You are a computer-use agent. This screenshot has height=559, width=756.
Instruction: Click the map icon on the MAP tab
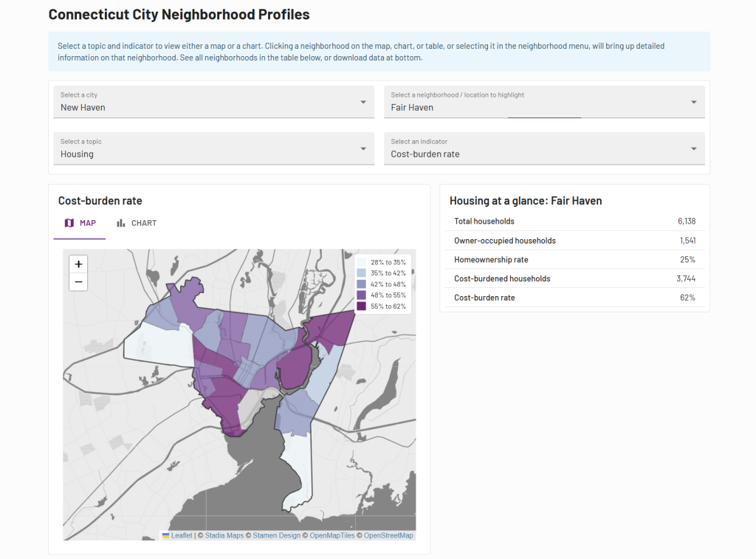pyautogui.click(x=67, y=223)
